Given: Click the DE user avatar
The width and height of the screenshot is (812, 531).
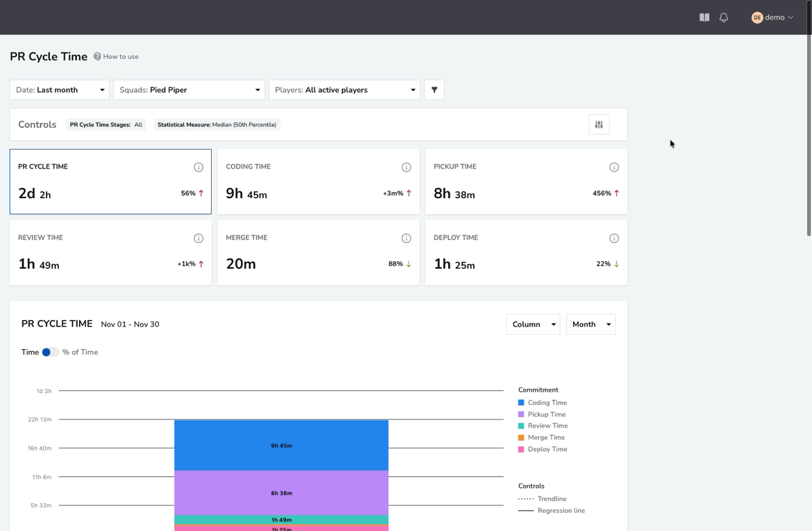Looking at the screenshot, I should (757, 18).
